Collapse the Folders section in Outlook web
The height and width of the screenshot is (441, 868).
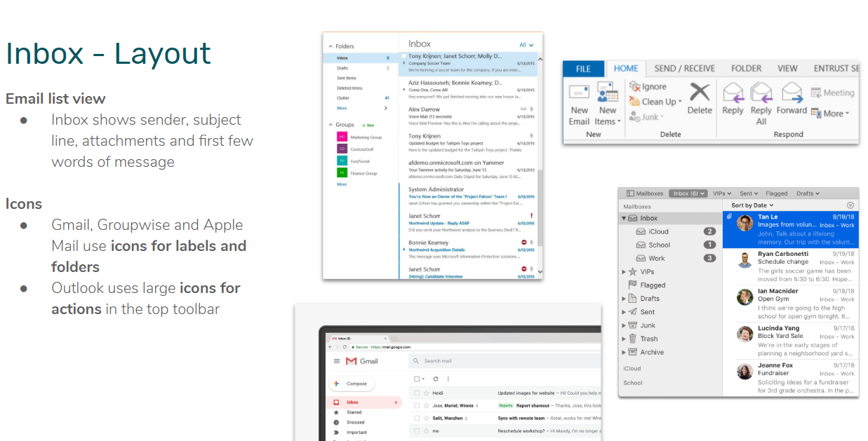330,46
